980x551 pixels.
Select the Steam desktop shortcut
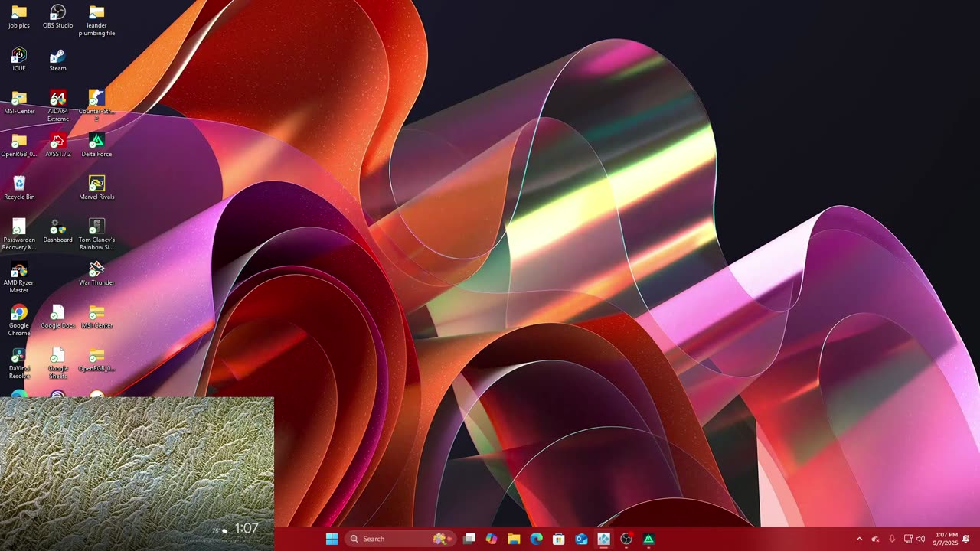coord(58,60)
